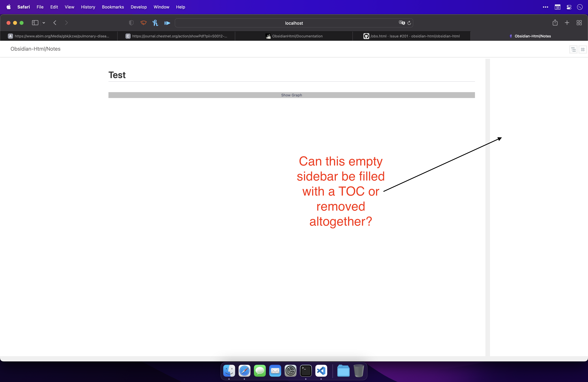Open the History menu
The image size is (588, 382).
pyautogui.click(x=88, y=7)
